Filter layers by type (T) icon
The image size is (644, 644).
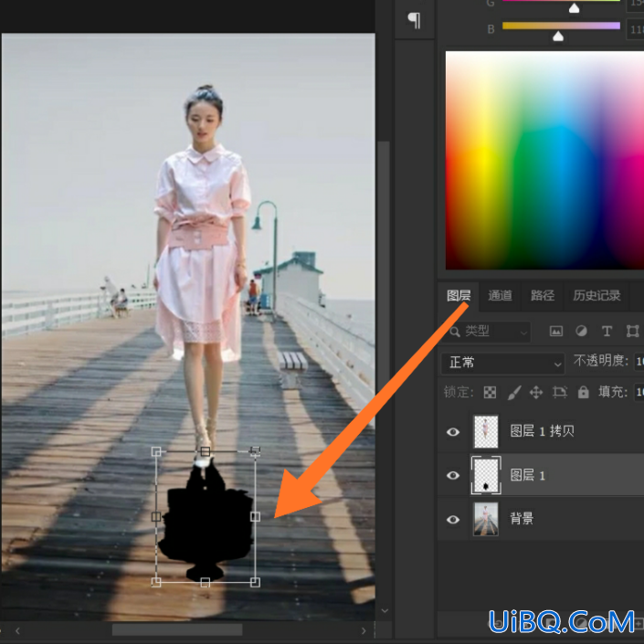[607, 331]
